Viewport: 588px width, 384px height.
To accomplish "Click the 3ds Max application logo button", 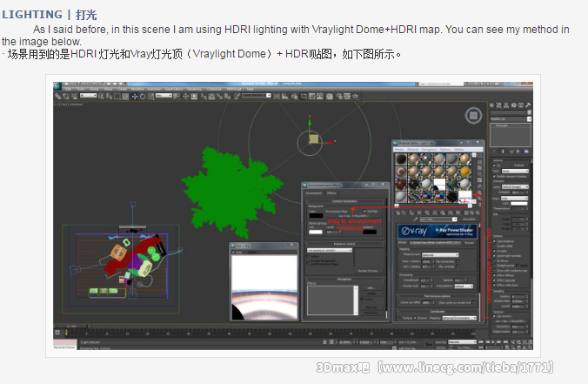I will pos(57,86).
